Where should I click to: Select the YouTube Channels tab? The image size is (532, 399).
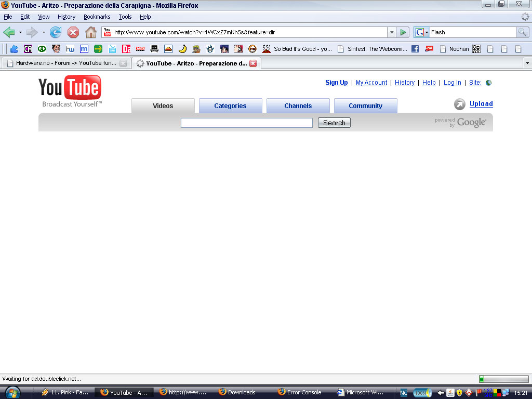(298, 106)
